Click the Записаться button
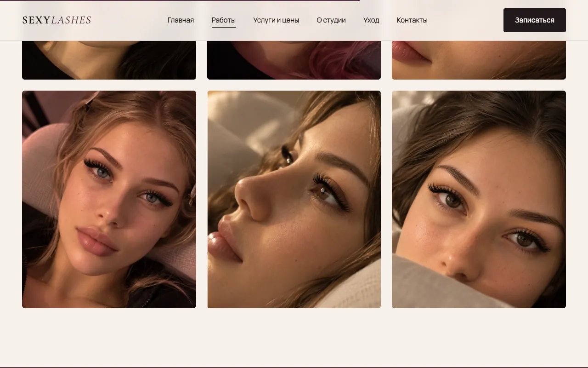 coord(535,20)
